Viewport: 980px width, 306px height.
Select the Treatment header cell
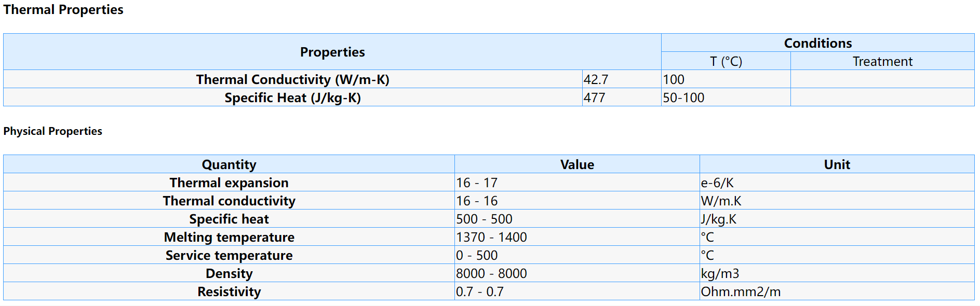(x=882, y=61)
